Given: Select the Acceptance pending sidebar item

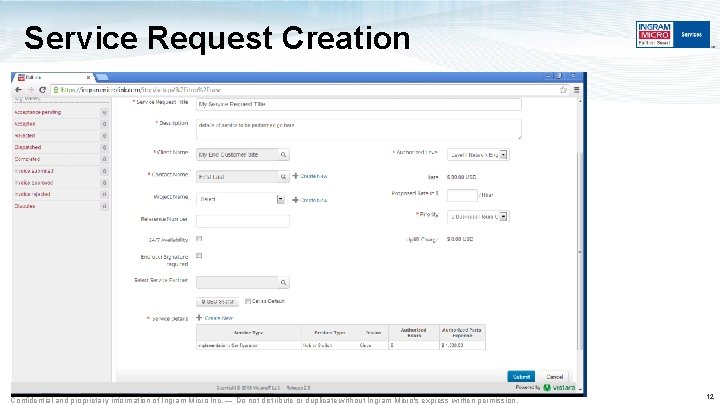Looking at the screenshot, I should pyautogui.click(x=37, y=112).
